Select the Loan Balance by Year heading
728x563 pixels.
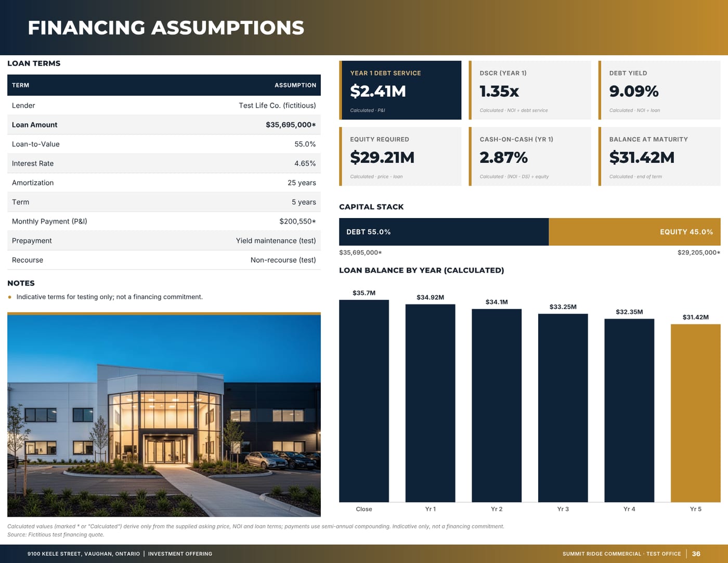pos(422,271)
